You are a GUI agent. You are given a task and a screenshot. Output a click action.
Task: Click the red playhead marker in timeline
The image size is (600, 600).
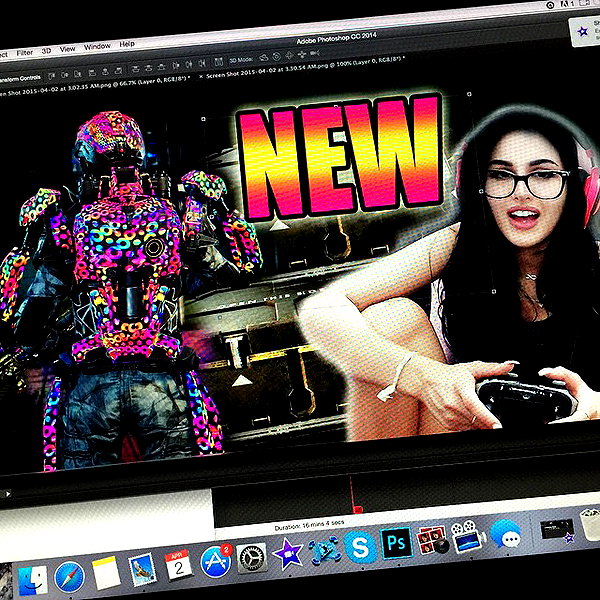(358, 509)
